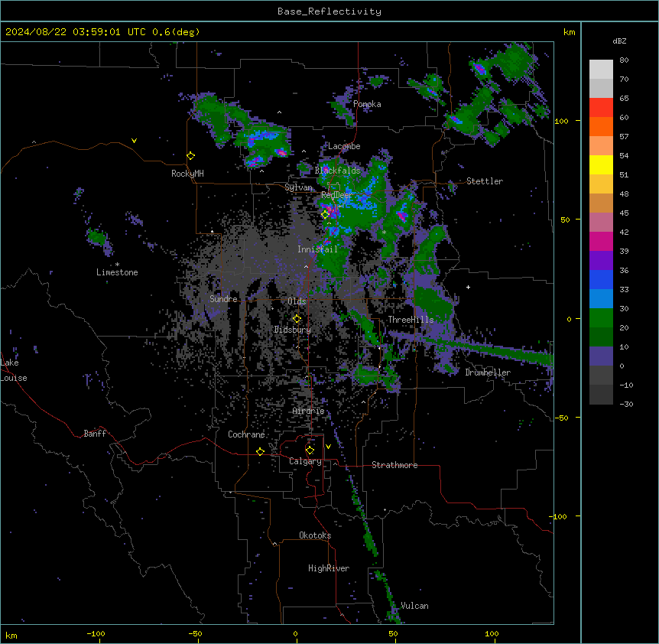The width and height of the screenshot is (659, 644).
Task: Click the Sundre town label
Action: pos(223,299)
